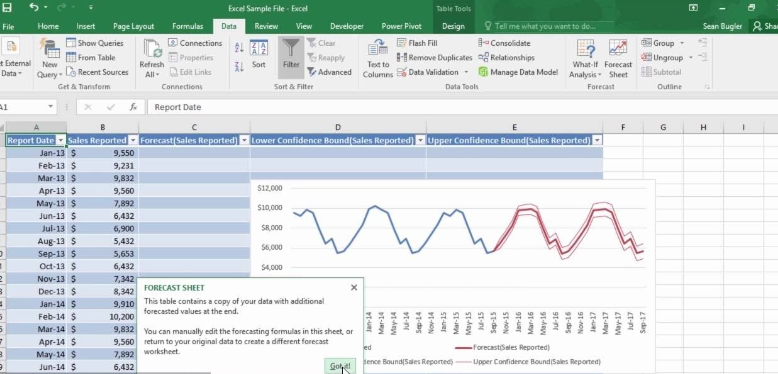Sort A to Z ascending
This screenshot has height=374, width=778.
(239, 47)
